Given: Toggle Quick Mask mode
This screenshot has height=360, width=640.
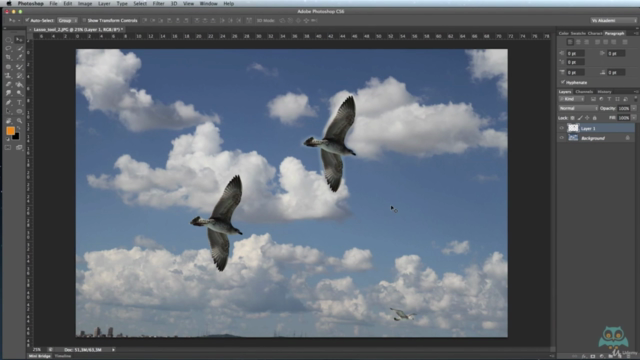Looking at the screenshot, I should 8,148.
